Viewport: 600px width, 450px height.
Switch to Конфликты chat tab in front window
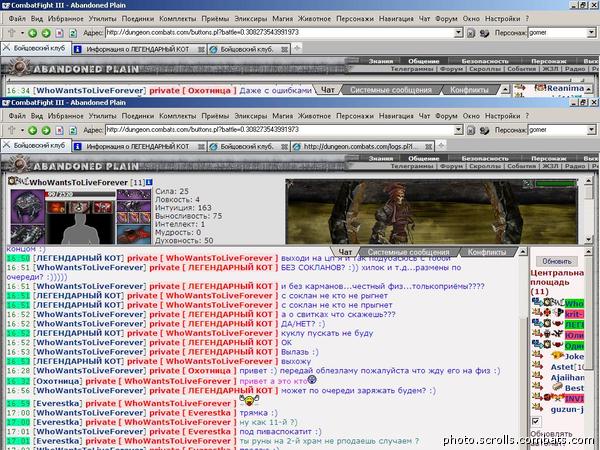pos(487,252)
